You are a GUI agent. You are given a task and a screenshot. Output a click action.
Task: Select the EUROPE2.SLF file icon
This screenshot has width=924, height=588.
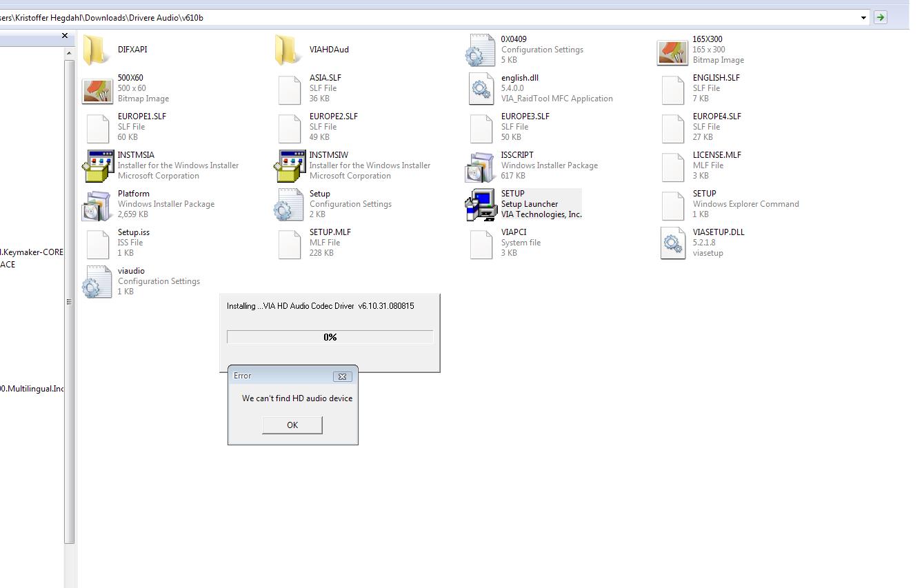[290, 128]
